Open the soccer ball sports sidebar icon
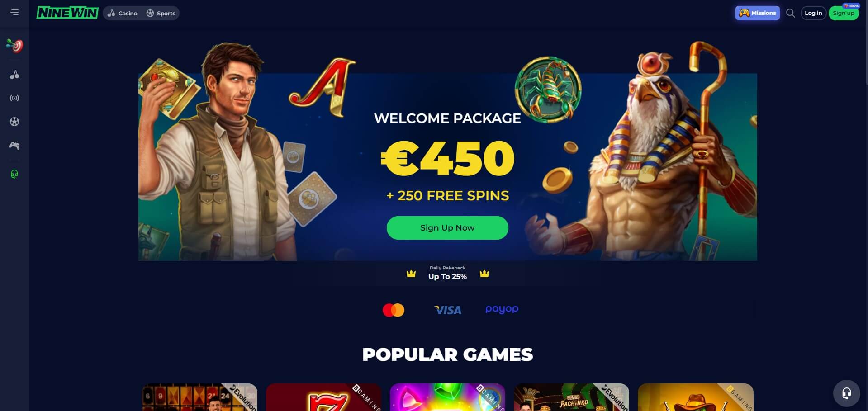 click(14, 122)
